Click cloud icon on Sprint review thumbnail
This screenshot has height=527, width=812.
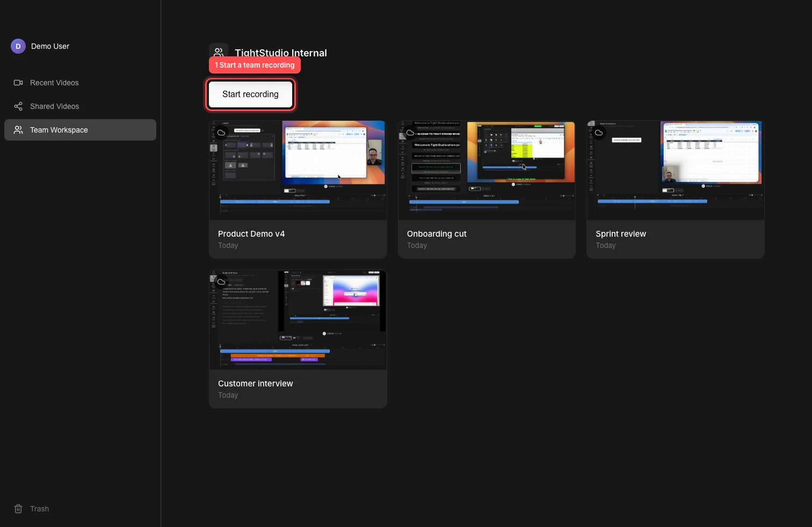pyautogui.click(x=599, y=133)
